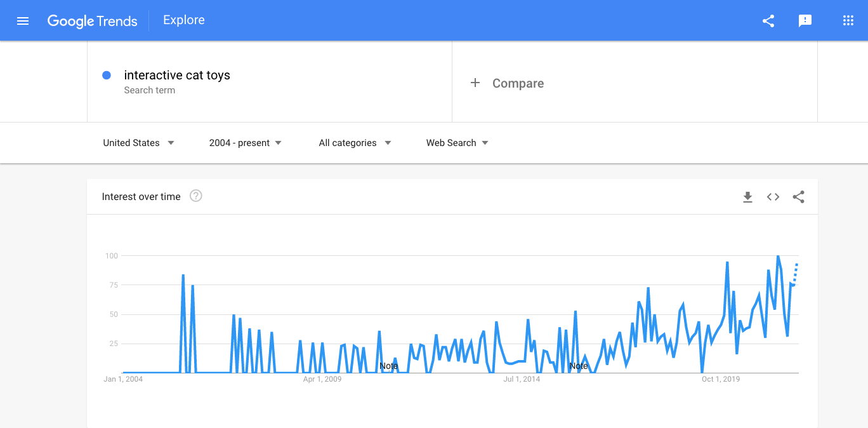Image resolution: width=868 pixels, height=428 pixels.
Task: Add a comparison term via Compare
Action: click(x=507, y=83)
